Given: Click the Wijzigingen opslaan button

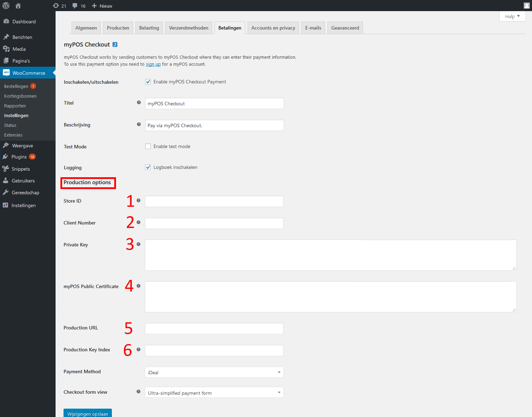Looking at the screenshot, I should point(88,413).
